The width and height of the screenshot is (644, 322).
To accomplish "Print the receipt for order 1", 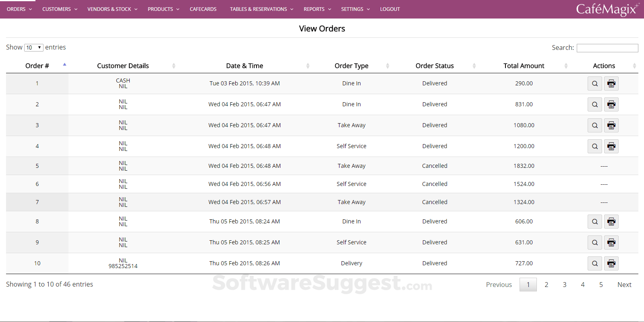I will pyautogui.click(x=611, y=84).
